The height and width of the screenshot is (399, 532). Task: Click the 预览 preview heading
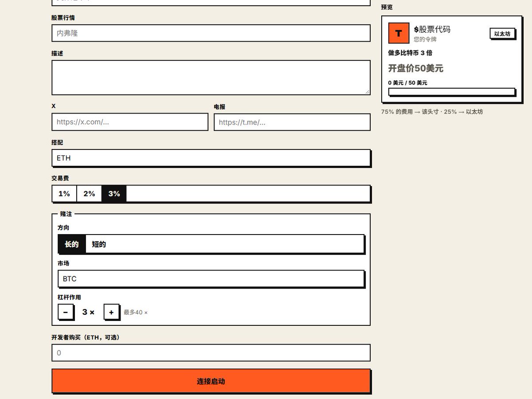pyautogui.click(x=387, y=7)
